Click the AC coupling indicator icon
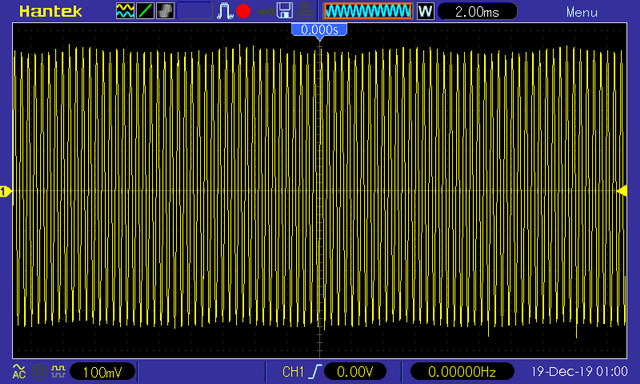Viewport: 640px width, 384px height. (19, 371)
